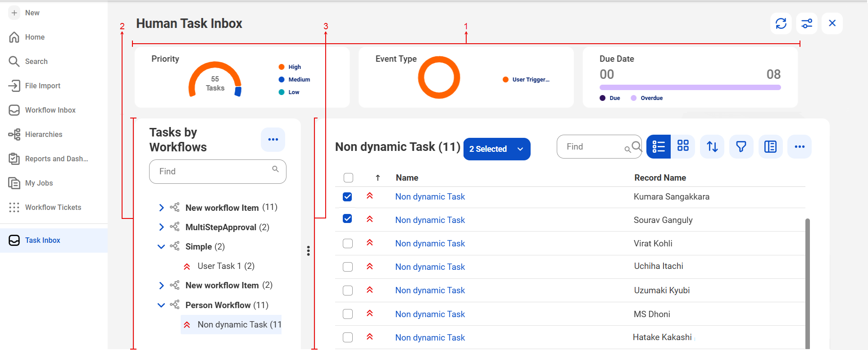This screenshot has width=868, height=350.
Task: Select Non dynamic Task tree item
Action: pos(231,324)
